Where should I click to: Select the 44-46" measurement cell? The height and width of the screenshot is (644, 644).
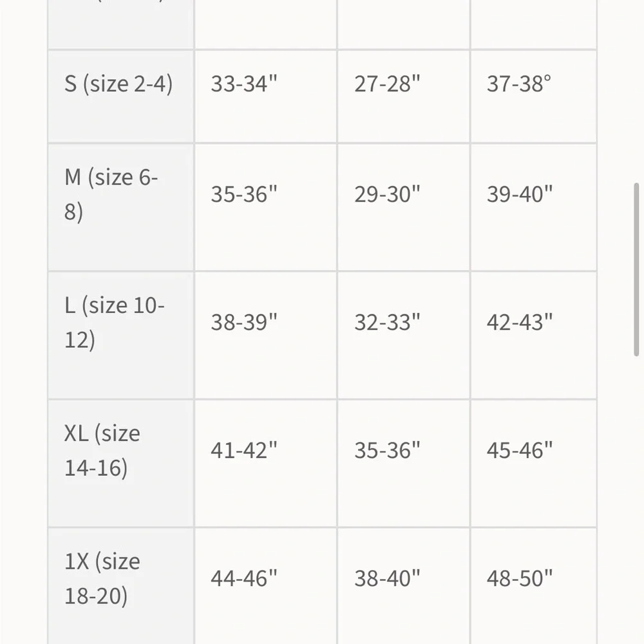tap(243, 579)
